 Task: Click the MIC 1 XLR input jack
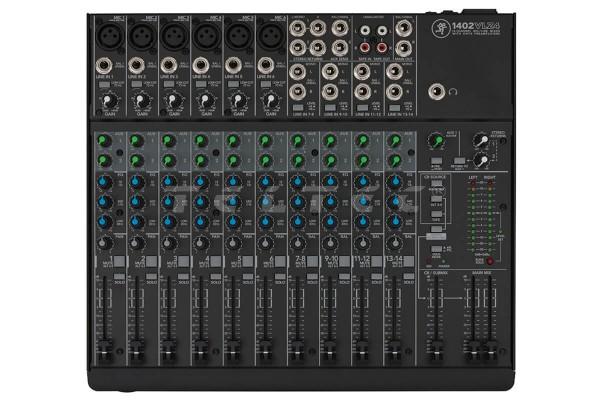tap(109, 35)
